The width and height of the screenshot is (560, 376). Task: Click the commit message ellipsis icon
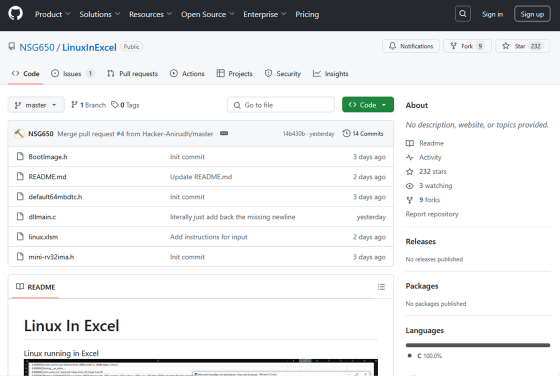click(x=224, y=134)
